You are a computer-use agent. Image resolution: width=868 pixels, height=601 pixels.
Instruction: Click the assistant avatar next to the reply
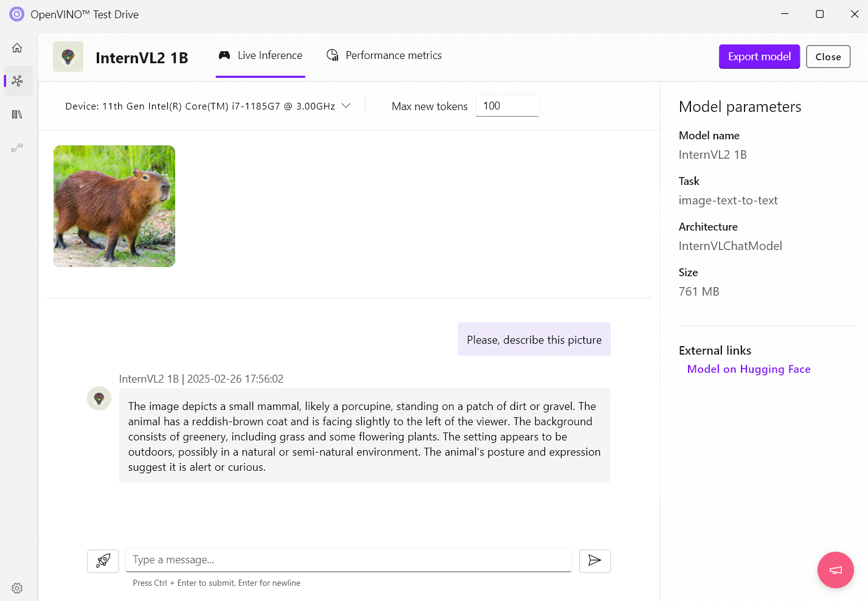tap(99, 398)
